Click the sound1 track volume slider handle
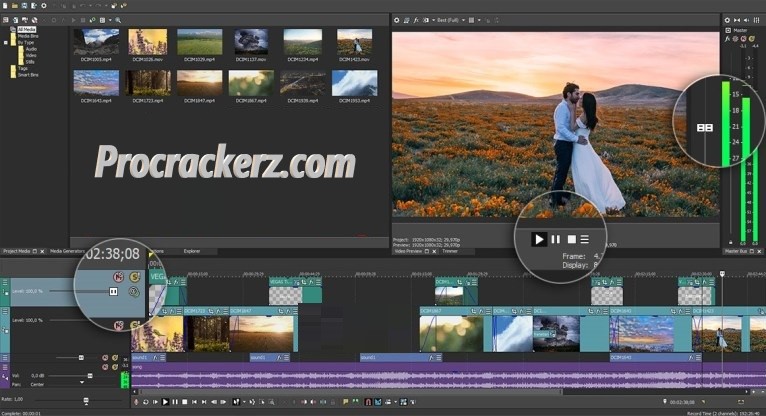This screenshot has width=766, height=416. coord(81,357)
